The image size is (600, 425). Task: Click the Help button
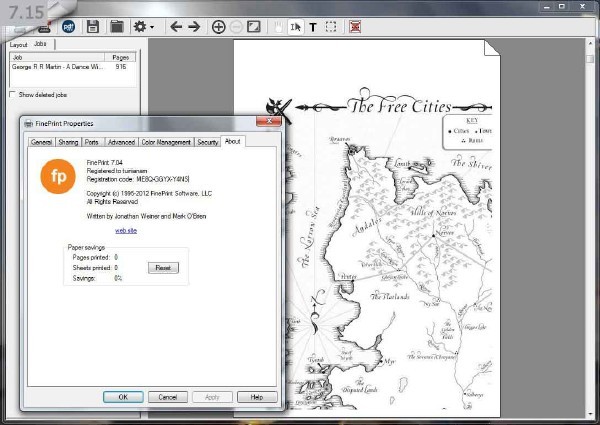click(257, 397)
